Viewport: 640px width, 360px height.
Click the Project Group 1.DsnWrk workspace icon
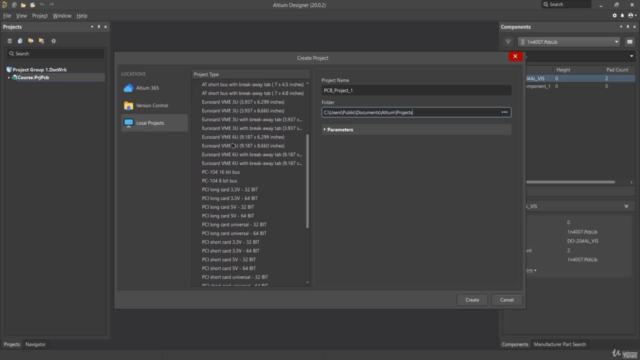9,70
